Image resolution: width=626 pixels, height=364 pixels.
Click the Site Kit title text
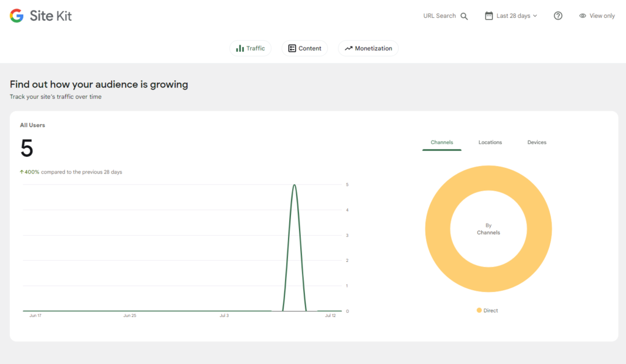click(51, 16)
